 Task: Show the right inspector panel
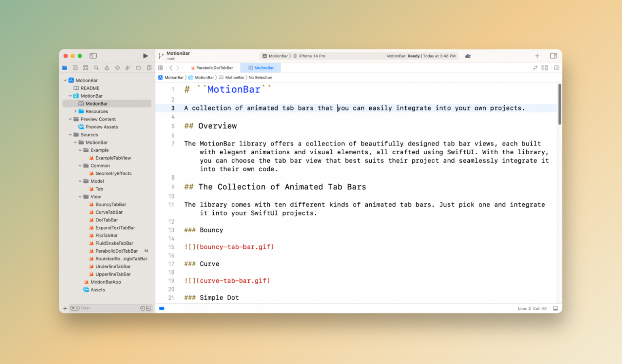click(554, 56)
